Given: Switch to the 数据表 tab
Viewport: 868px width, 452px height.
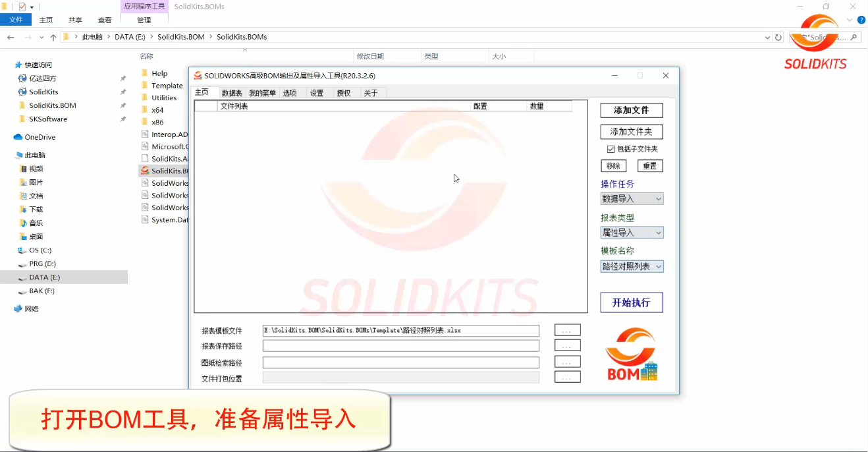Looking at the screenshot, I should [232, 93].
